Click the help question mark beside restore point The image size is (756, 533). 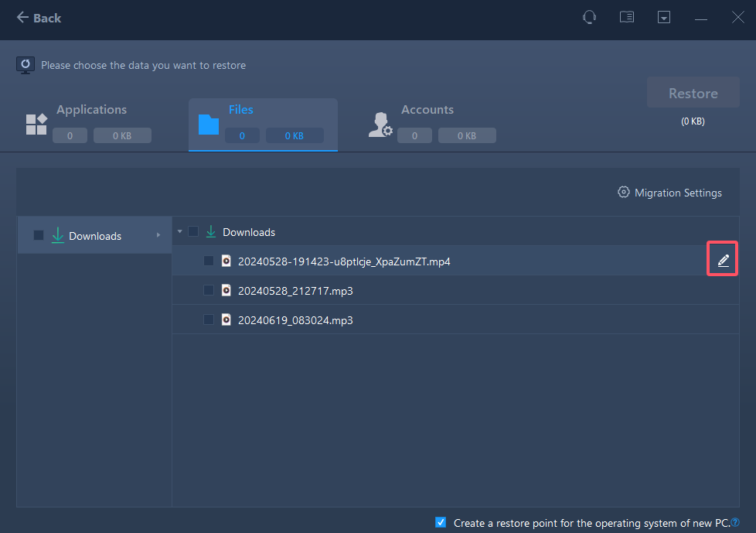point(735,522)
